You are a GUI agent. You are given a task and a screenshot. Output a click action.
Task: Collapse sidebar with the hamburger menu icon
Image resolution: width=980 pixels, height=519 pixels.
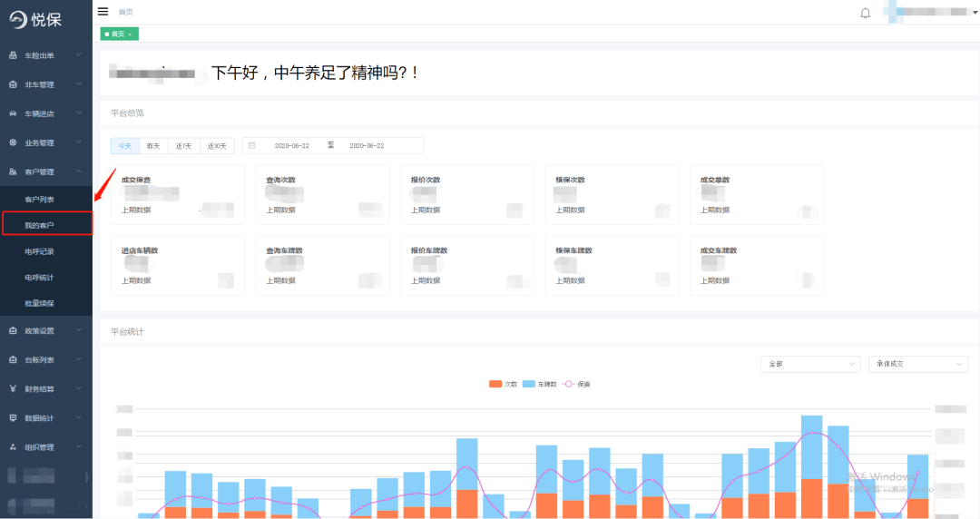[x=103, y=11]
